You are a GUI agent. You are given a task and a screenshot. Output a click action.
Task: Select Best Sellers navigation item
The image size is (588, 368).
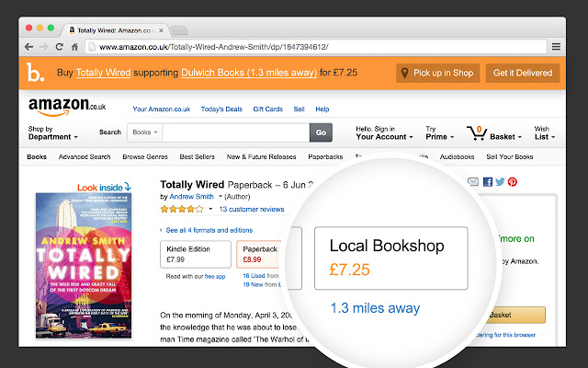click(198, 157)
